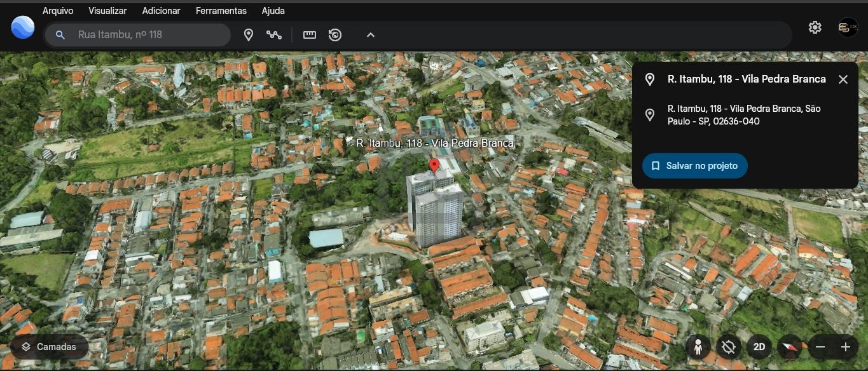This screenshot has width=868, height=371.
Task: Open the Ferramentas menu
Action: click(x=221, y=11)
